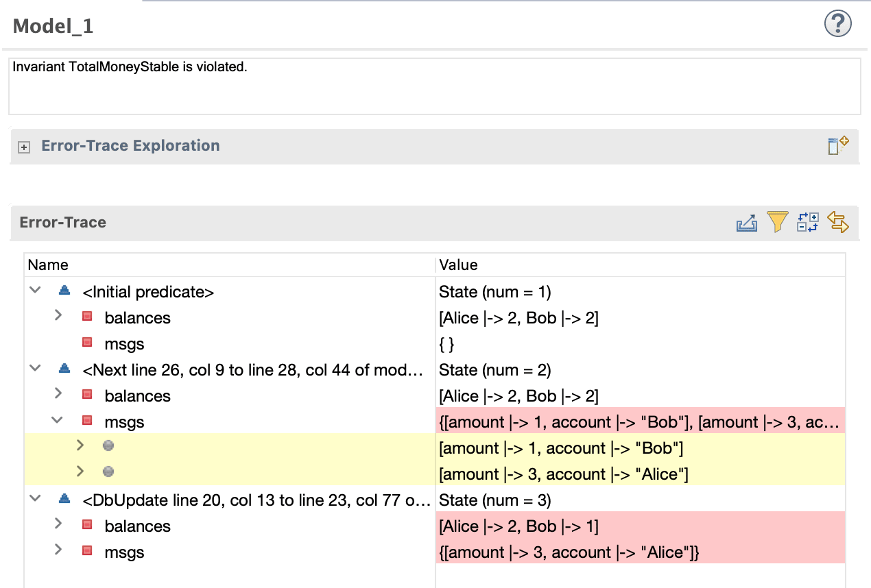
Task: Collapse the Initial predicate state
Action: pyautogui.click(x=34, y=291)
